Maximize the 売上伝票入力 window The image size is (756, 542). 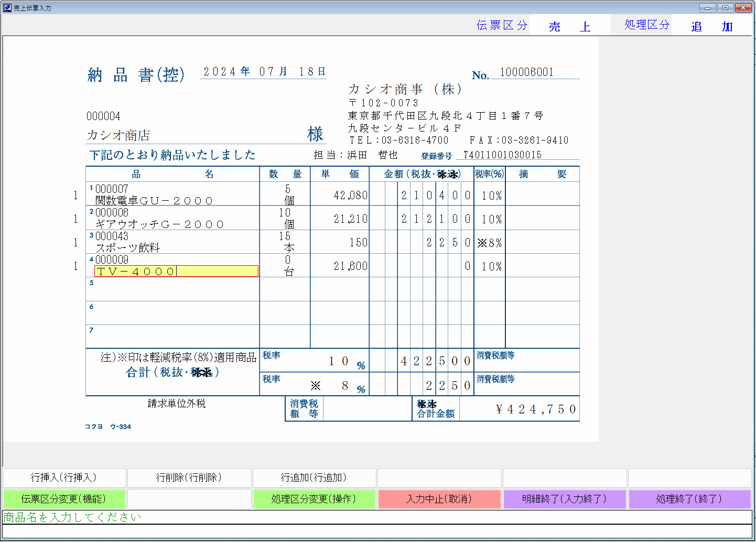pyautogui.click(x=725, y=8)
